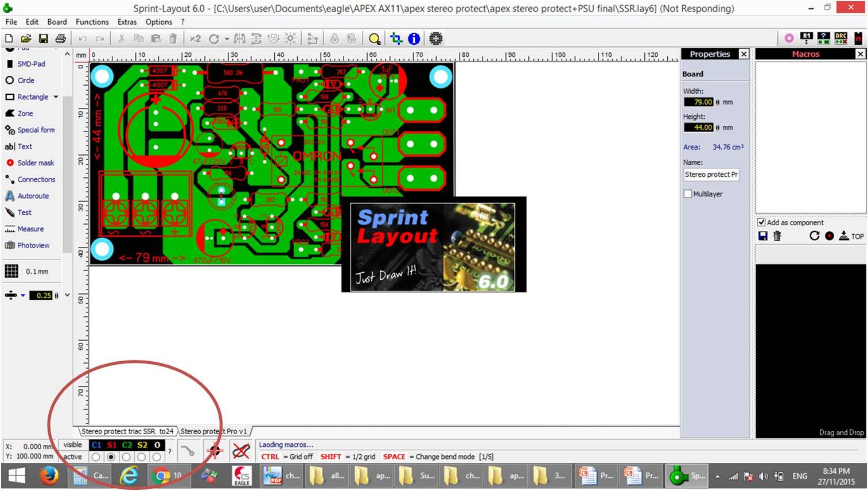The height and width of the screenshot is (491, 868).
Task: Expand the Rectangle tool dropdown arrow
Action: [56, 97]
